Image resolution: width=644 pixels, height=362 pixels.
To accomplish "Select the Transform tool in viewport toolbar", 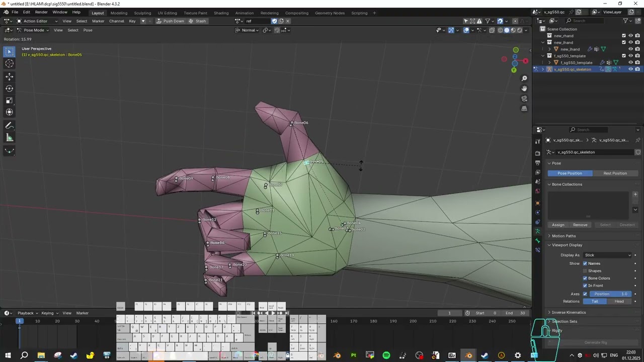I will 10,112.
